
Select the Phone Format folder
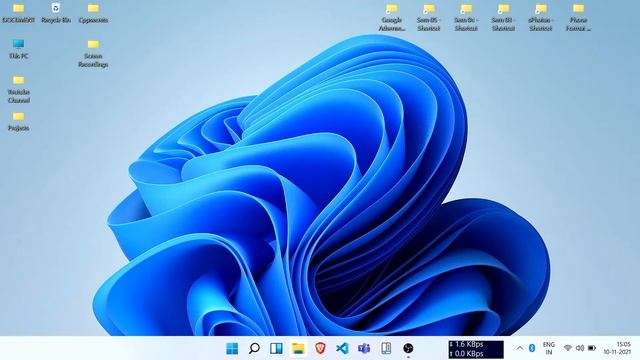click(x=578, y=17)
